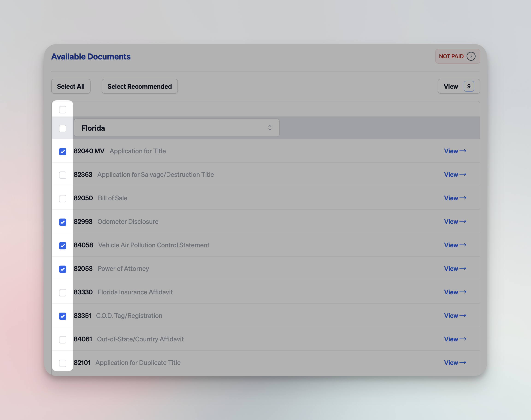This screenshot has width=531, height=420.
Task: Click the "Application for Duplicate Title" label
Action: click(138, 362)
